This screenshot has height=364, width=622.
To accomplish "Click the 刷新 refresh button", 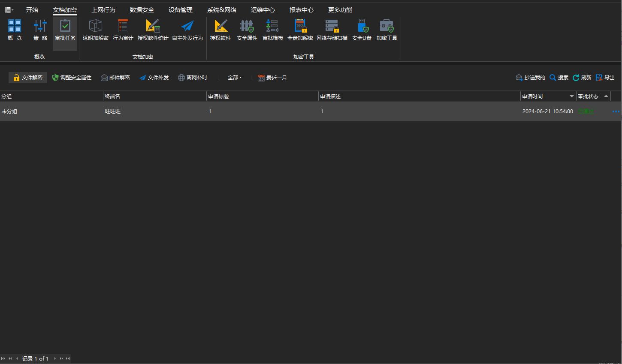I will coord(582,78).
